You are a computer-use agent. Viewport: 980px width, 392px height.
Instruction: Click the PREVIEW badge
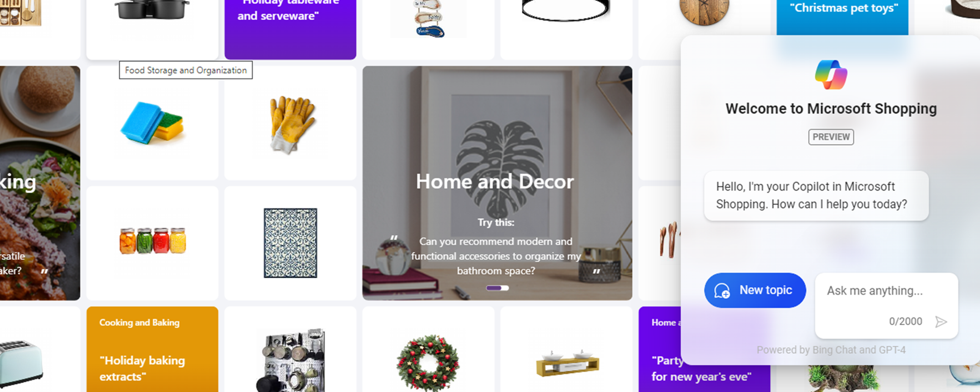tap(831, 137)
